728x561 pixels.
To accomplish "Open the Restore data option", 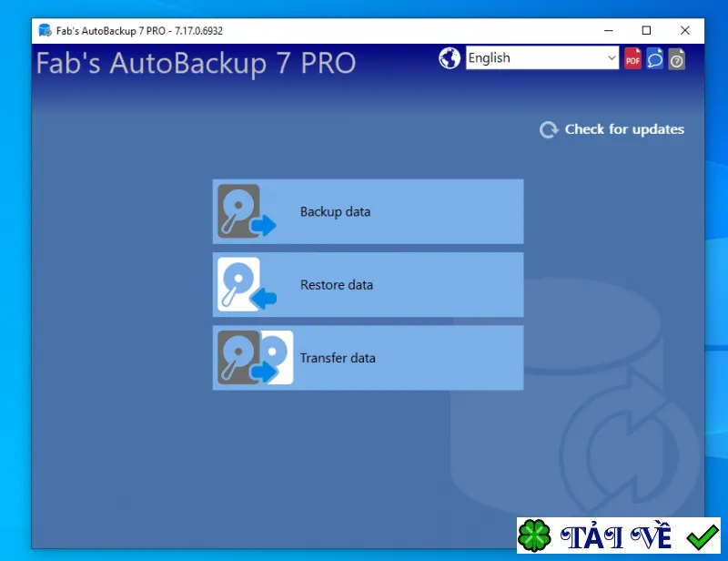I will coord(368,284).
